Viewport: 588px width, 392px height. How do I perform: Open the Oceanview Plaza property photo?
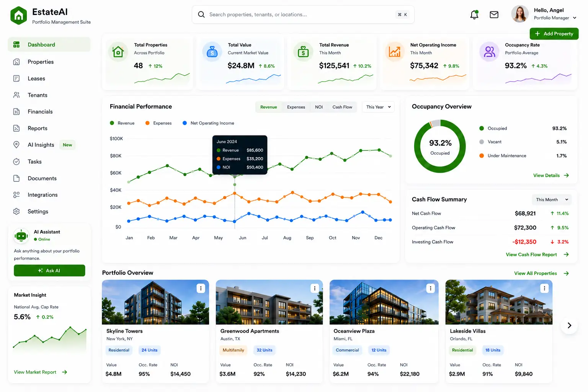coord(384,302)
